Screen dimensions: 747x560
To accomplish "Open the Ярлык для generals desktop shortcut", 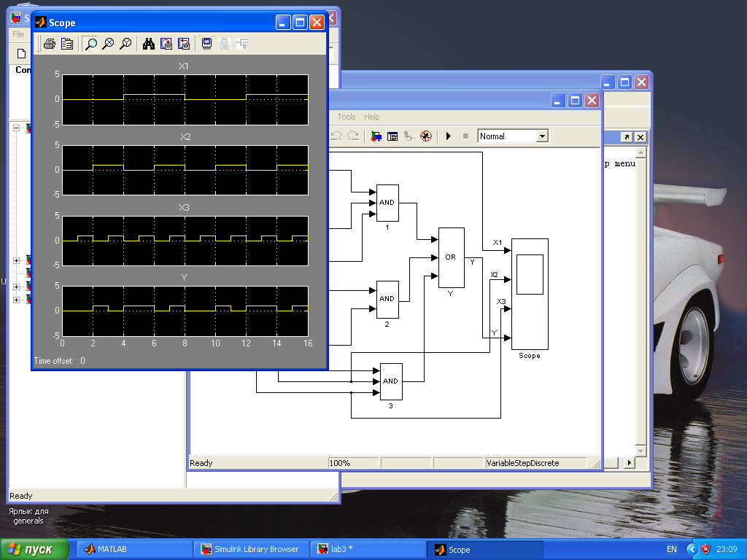I will pos(28,516).
